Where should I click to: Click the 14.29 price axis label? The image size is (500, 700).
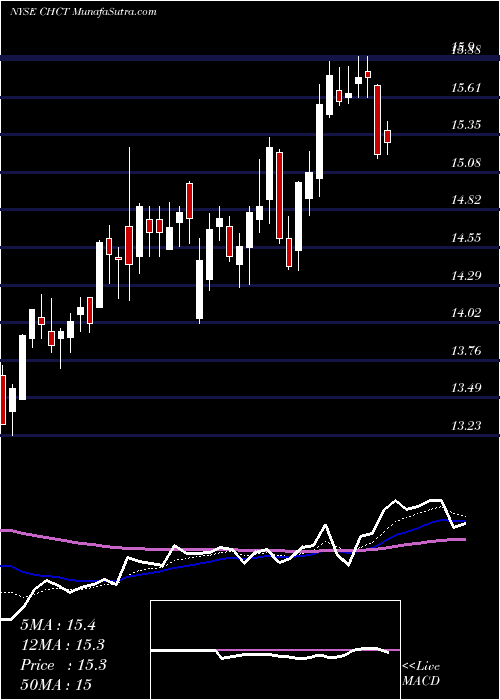click(466, 275)
